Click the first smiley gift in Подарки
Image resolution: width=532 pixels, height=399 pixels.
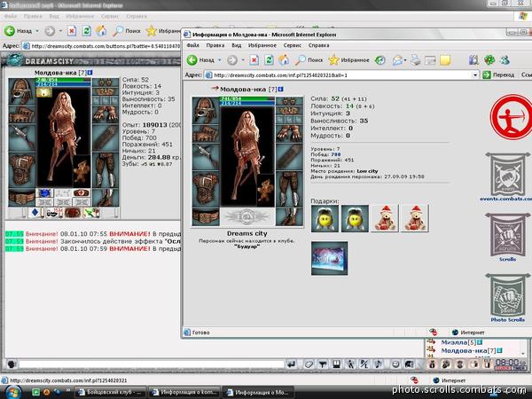coord(325,219)
